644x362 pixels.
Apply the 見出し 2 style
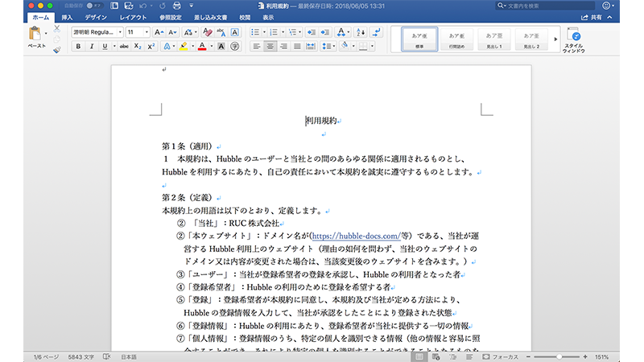coord(531,39)
